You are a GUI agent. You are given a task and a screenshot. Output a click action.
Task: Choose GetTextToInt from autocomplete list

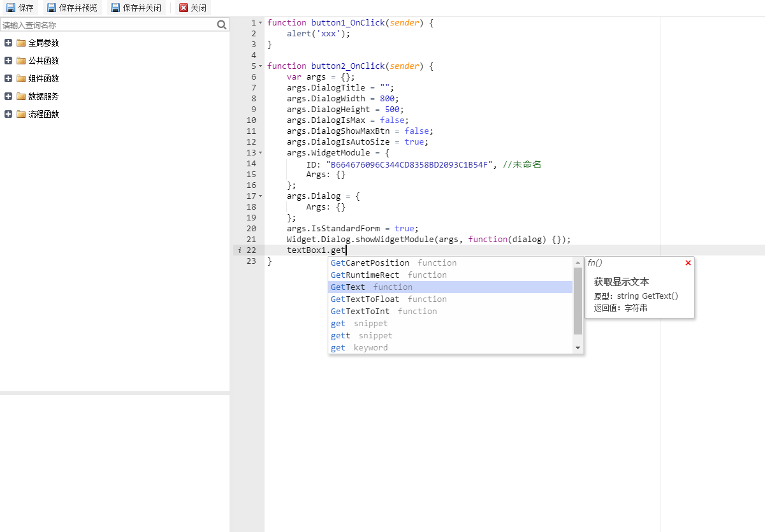[451, 312]
